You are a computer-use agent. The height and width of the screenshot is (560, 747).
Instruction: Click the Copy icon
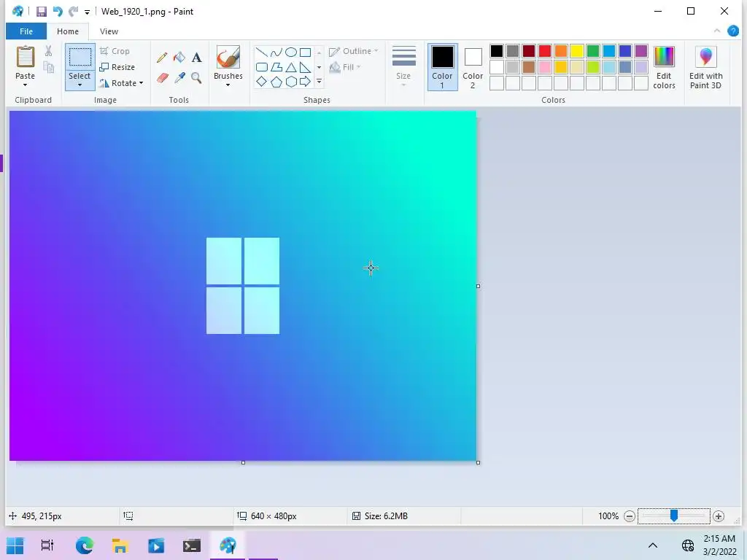(x=49, y=67)
